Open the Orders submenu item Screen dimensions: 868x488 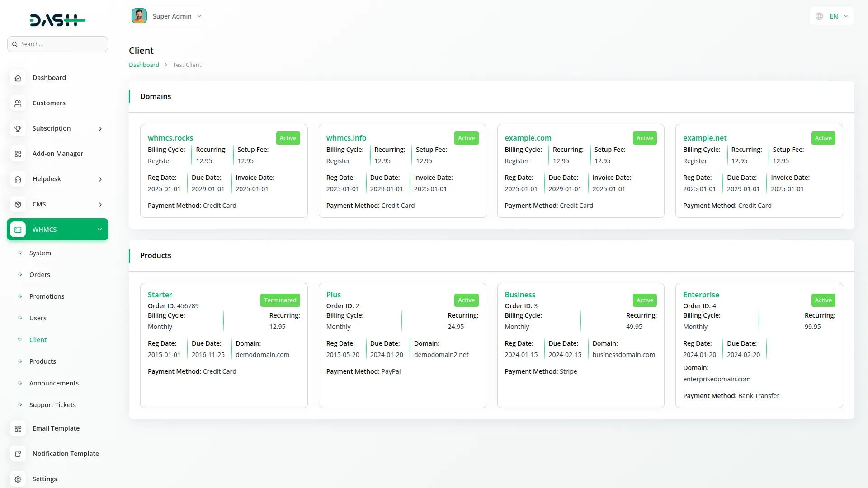click(x=40, y=275)
